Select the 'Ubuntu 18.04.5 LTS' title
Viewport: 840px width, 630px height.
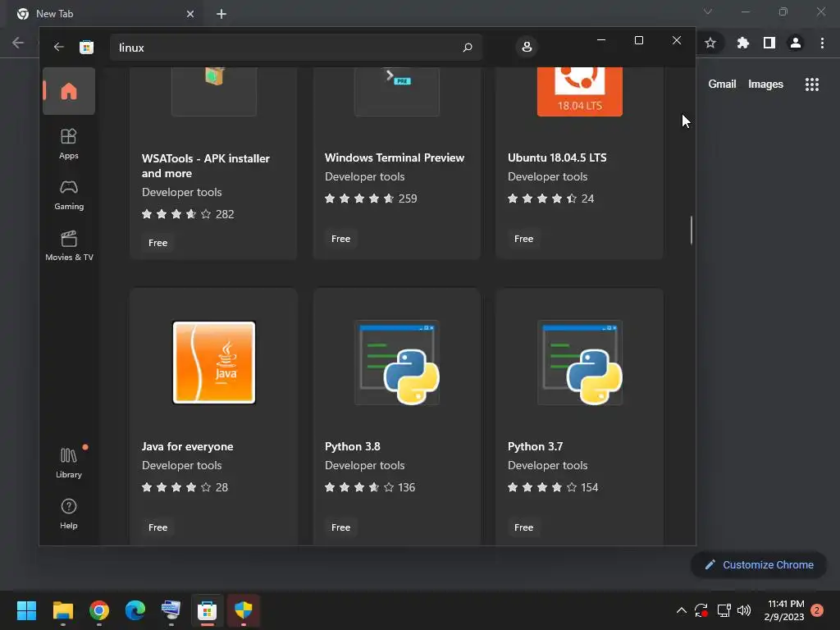(x=557, y=157)
